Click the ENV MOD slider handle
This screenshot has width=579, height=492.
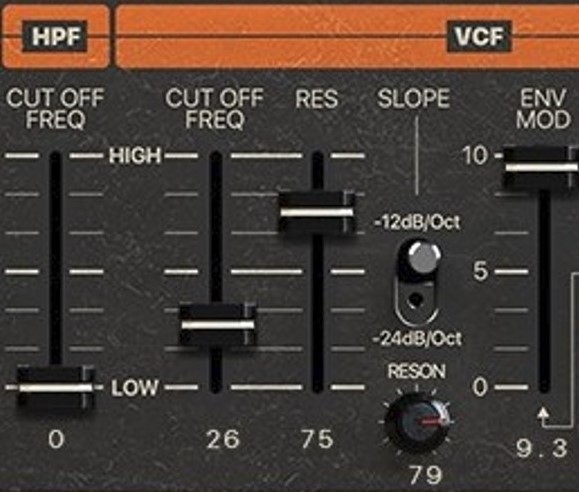540,167
